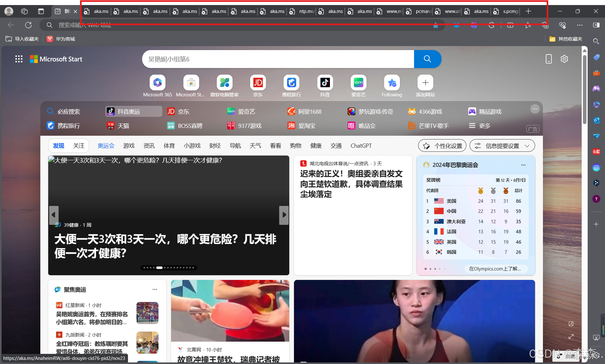Open the workspaces icon in title bar
The width and height of the screenshot is (605, 364).
coord(24,11)
